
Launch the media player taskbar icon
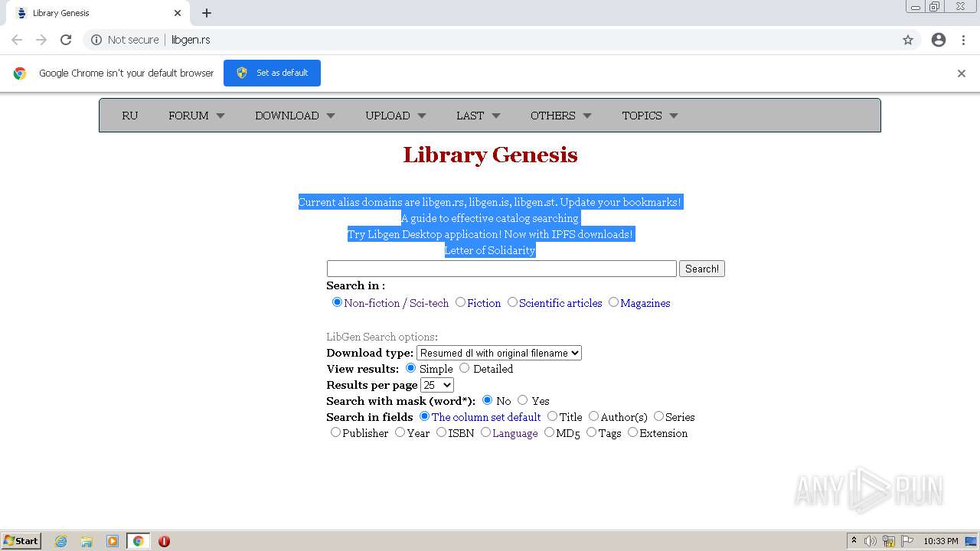(x=113, y=541)
